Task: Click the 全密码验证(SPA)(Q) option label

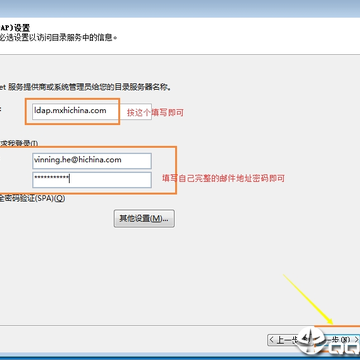Action: [32, 198]
